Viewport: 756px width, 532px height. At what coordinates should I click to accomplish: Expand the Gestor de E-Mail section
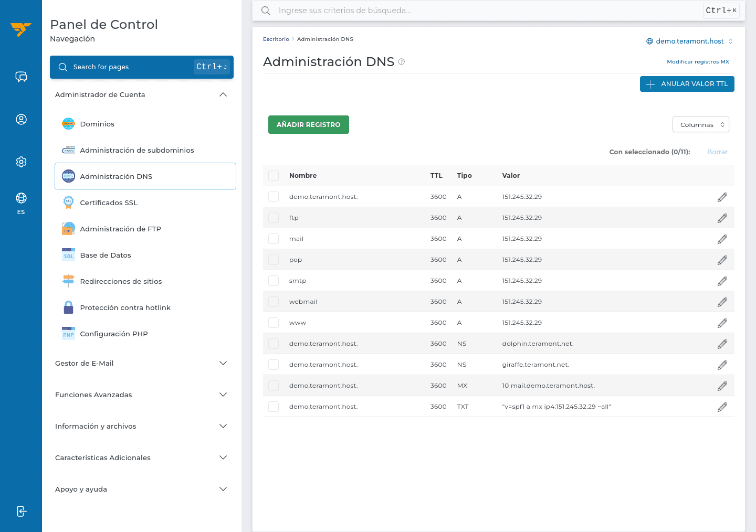tap(142, 363)
